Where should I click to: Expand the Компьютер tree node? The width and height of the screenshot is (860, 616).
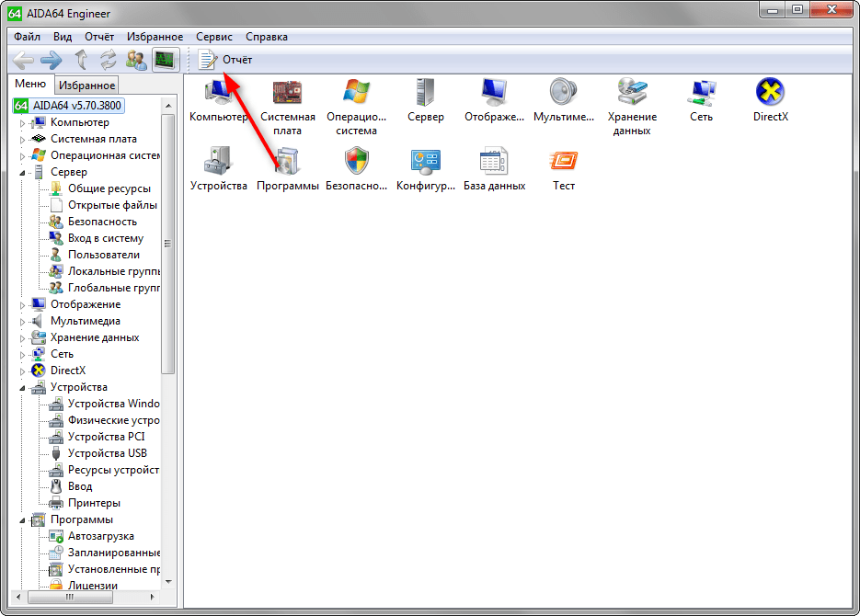(22, 123)
